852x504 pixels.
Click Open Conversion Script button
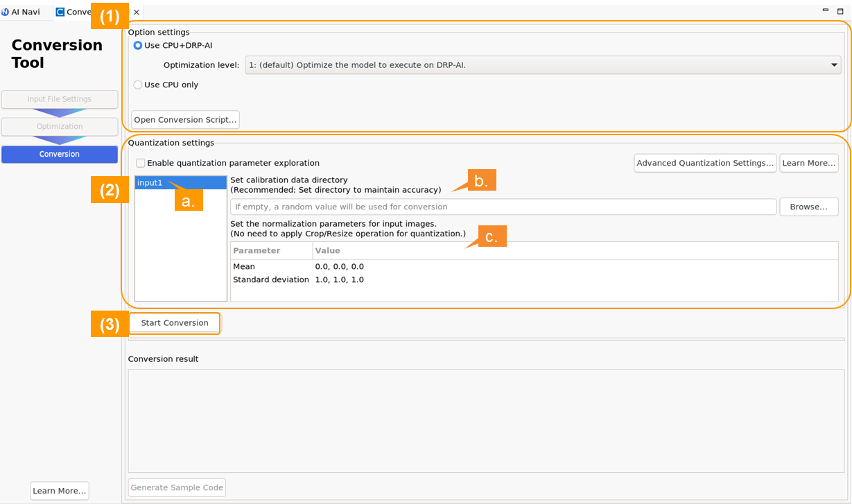pos(185,119)
